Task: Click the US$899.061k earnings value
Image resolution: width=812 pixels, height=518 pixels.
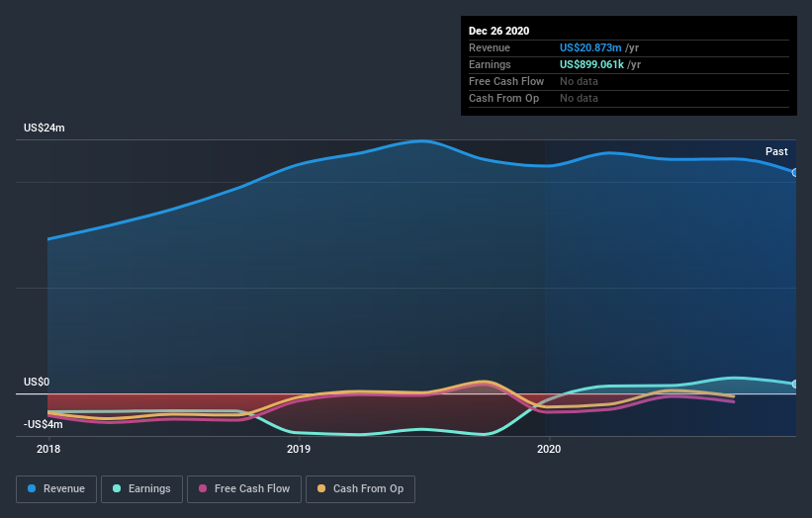Action: [x=591, y=64]
